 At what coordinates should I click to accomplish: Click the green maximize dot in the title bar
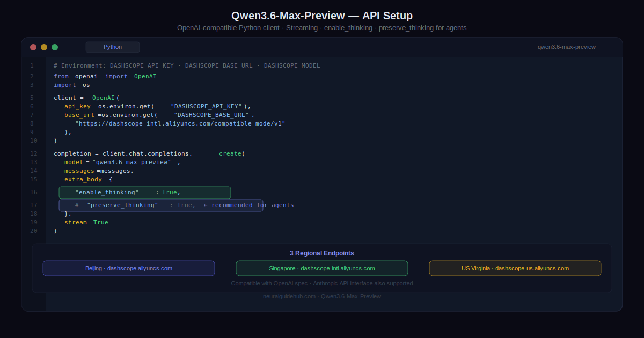[55, 47]
